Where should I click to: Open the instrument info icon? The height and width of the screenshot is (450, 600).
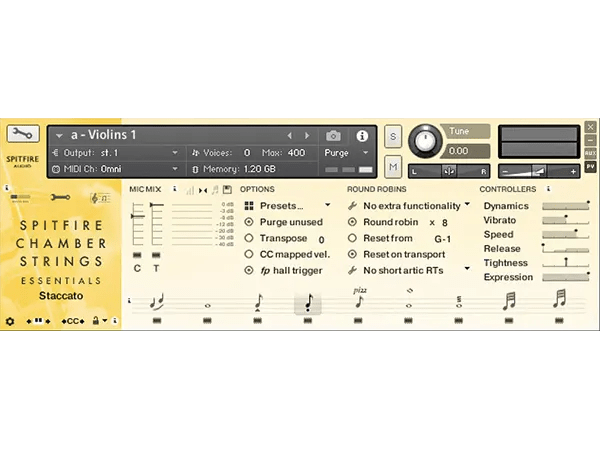point(362,136)
